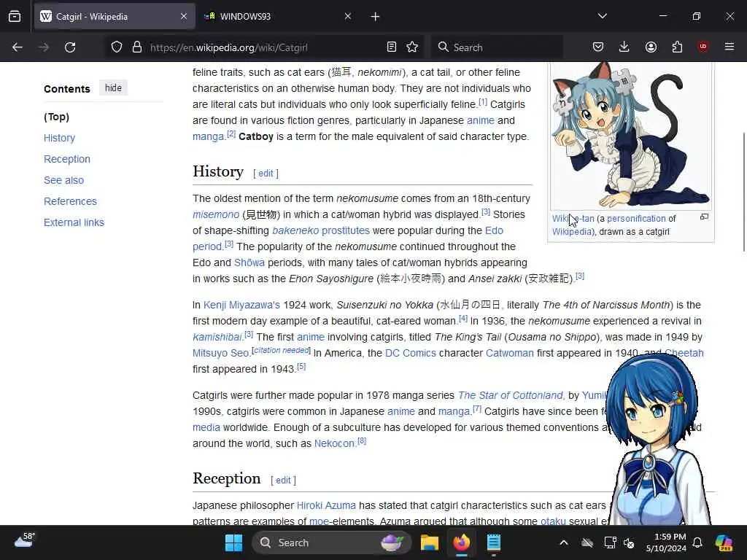This screenshot has height=560, width=747.
Task: Open the Firefox account menu
Action: point(651,47)
